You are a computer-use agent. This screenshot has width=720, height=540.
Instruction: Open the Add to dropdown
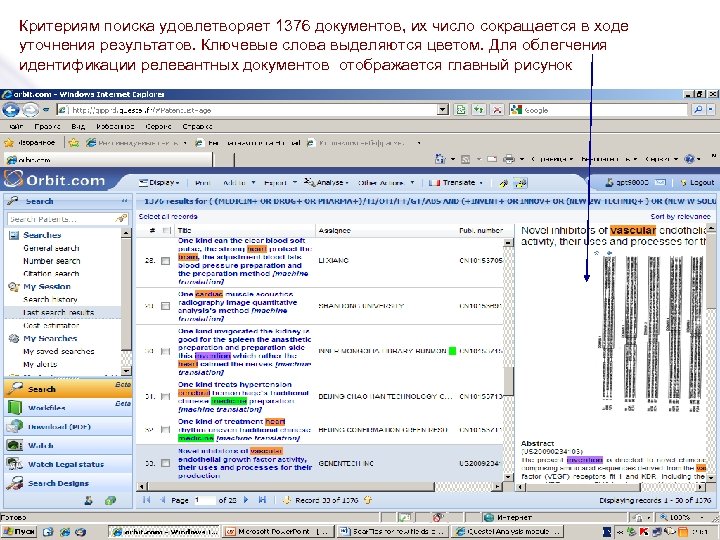click(238, 183)
